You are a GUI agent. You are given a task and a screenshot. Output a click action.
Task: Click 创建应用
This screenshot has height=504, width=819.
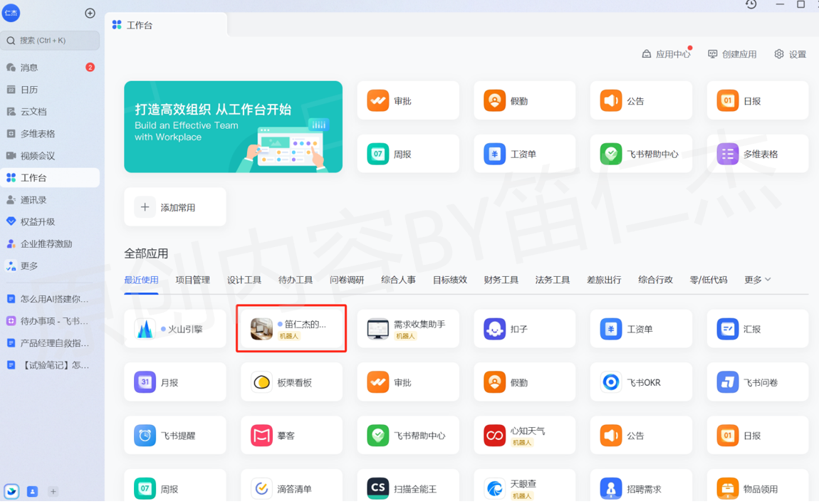[x=732, y=54]
